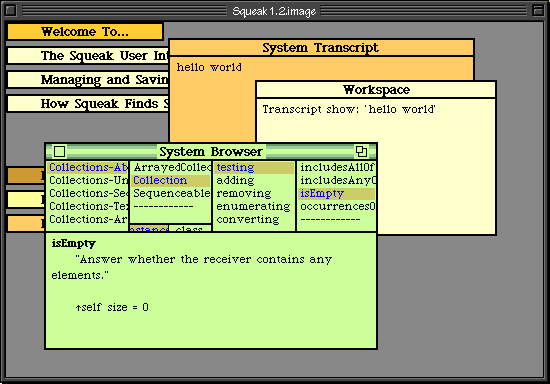
Task: Toggle the class side switch
Action: tap(190, 228)
